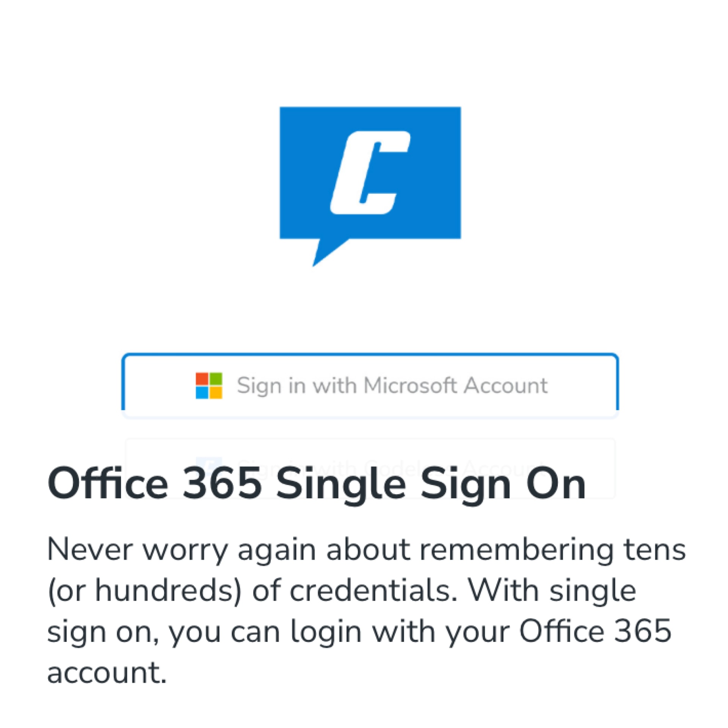Click the 'Sign in with Microsoft Account' label text

[x=392, y=386]
